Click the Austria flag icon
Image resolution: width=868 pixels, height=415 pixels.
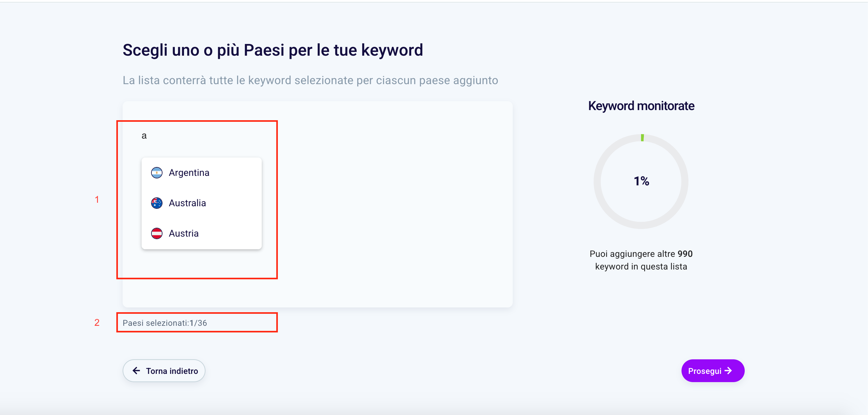click(x=157, y=233)
